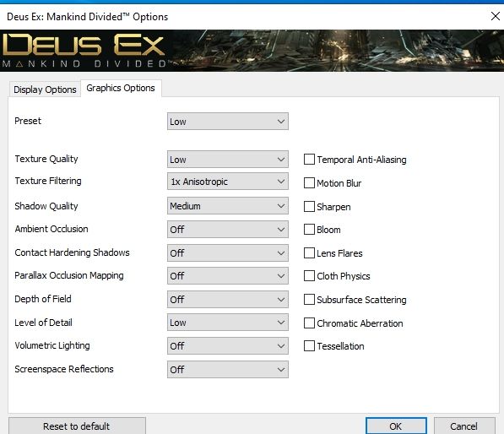This screenshot has height=434, width=504.
Task: Switch to the Display Options tab
Action: (45, 90)
